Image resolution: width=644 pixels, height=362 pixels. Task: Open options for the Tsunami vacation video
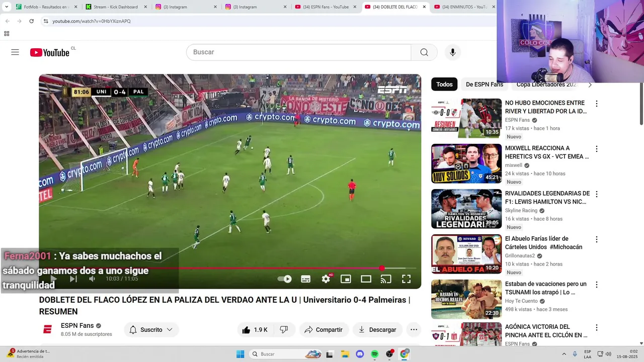click(x=597, y=285)
